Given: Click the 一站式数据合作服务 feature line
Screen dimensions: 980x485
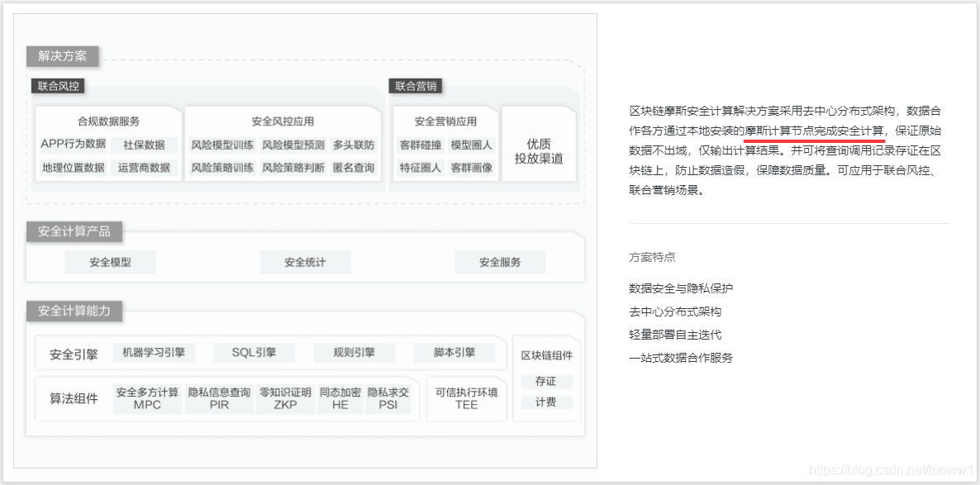Looking at the screenshot, I should (681, 358).
